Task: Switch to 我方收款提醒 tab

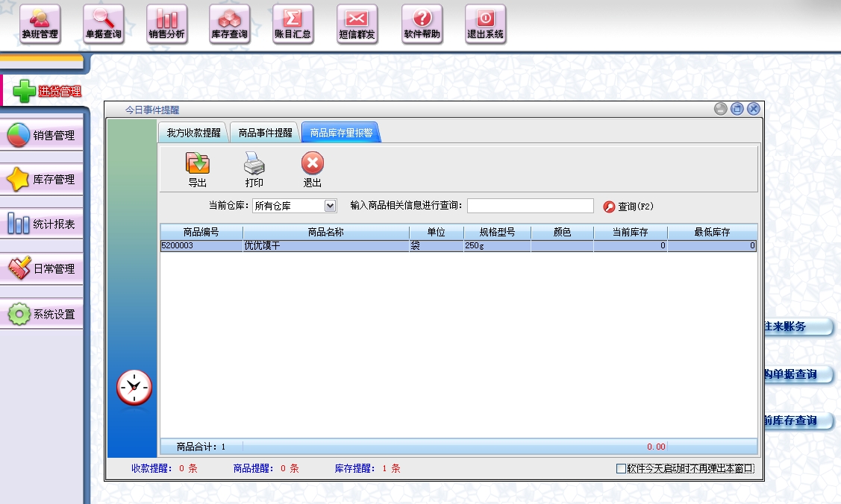Action: point(193,133)
